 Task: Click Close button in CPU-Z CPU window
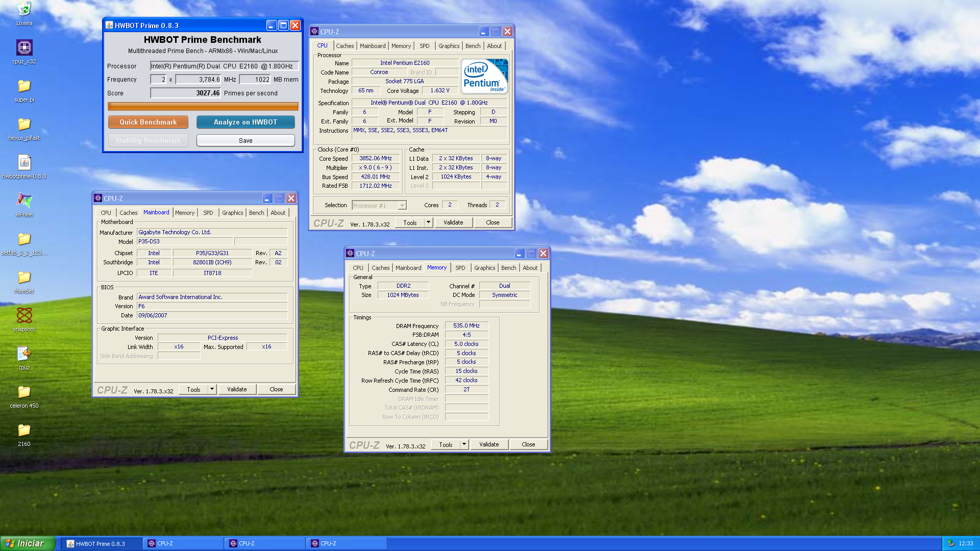tap(493, 222)
